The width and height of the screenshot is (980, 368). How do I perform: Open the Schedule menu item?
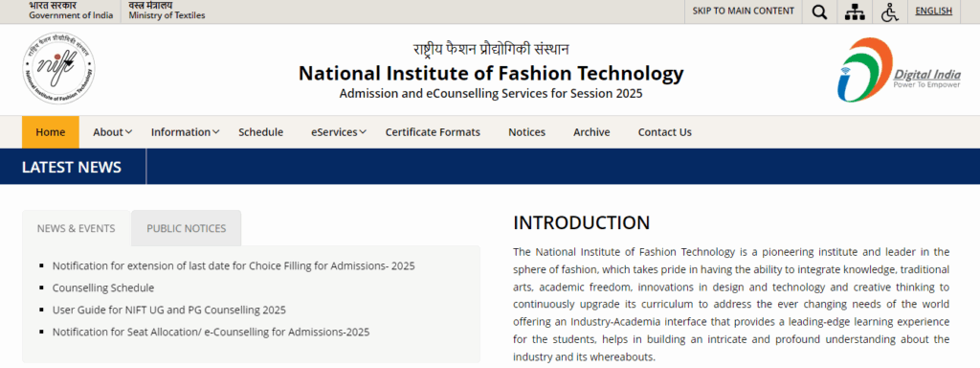(260, 132)
